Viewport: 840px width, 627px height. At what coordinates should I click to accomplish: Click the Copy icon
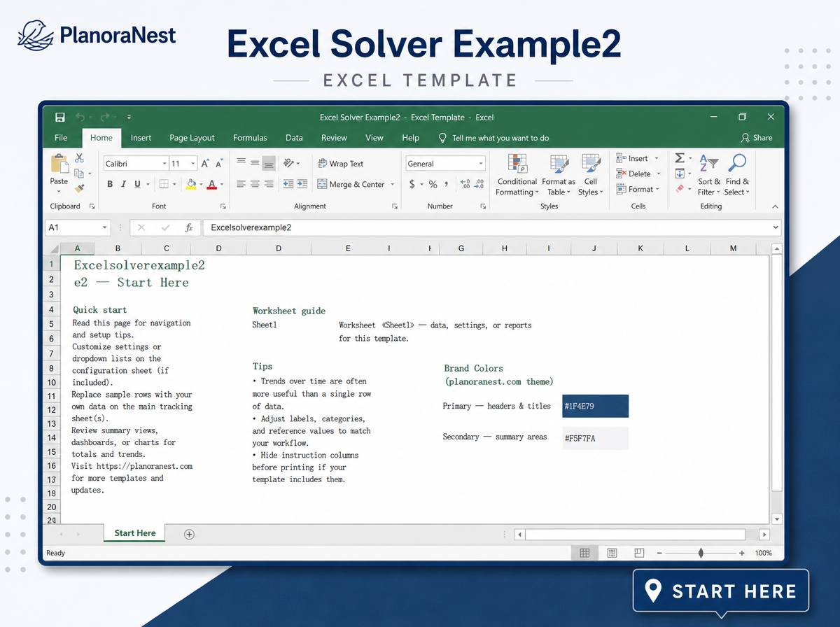[79, 174]
